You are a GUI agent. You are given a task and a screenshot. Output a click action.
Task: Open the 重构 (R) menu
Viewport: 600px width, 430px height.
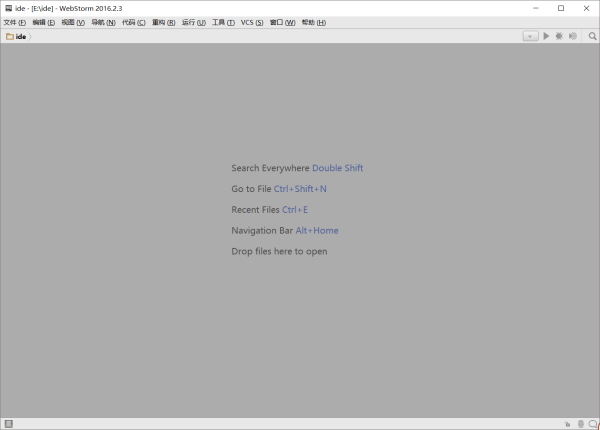pos(163,23)
